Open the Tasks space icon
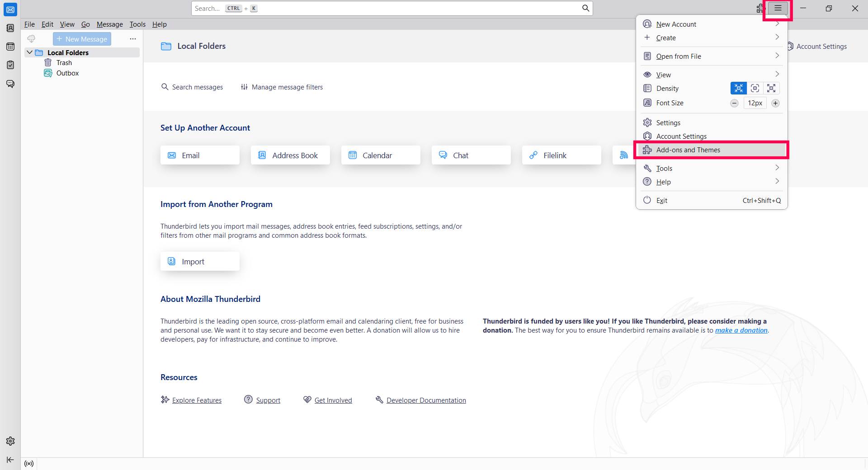This screenshot has width=868, height=470. tap(10, 65)
